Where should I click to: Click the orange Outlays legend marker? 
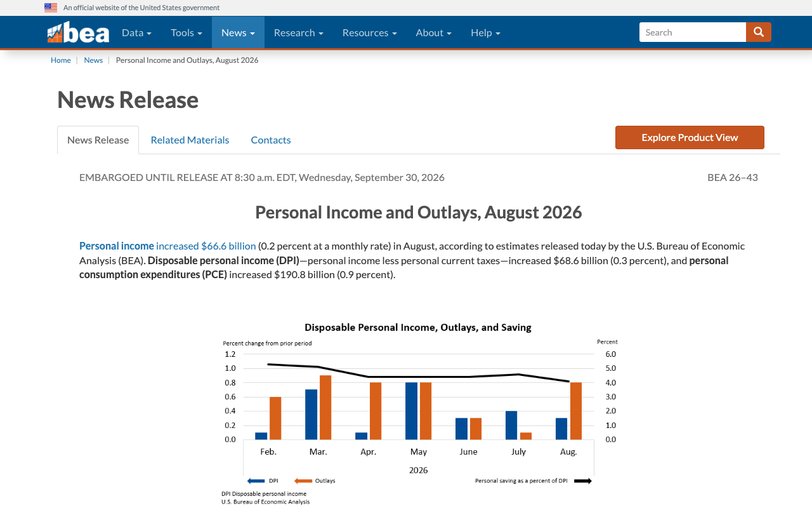[x=304, y=481]
